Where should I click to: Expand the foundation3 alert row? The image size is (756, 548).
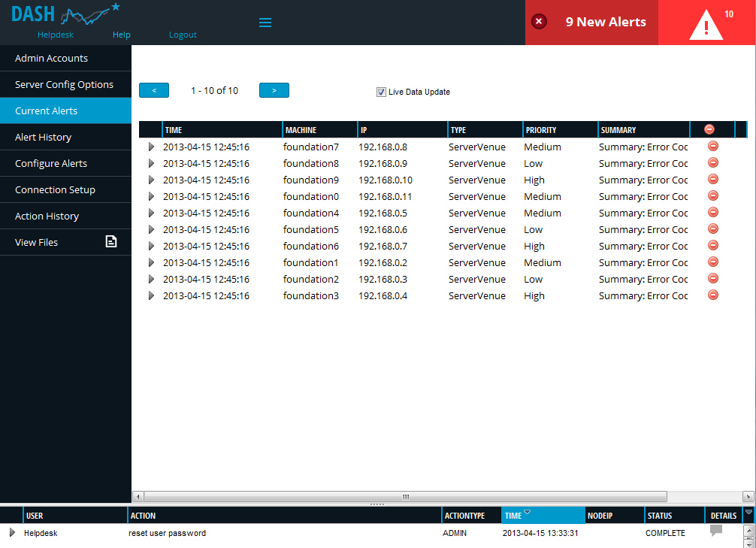click(x=151, y=295)
